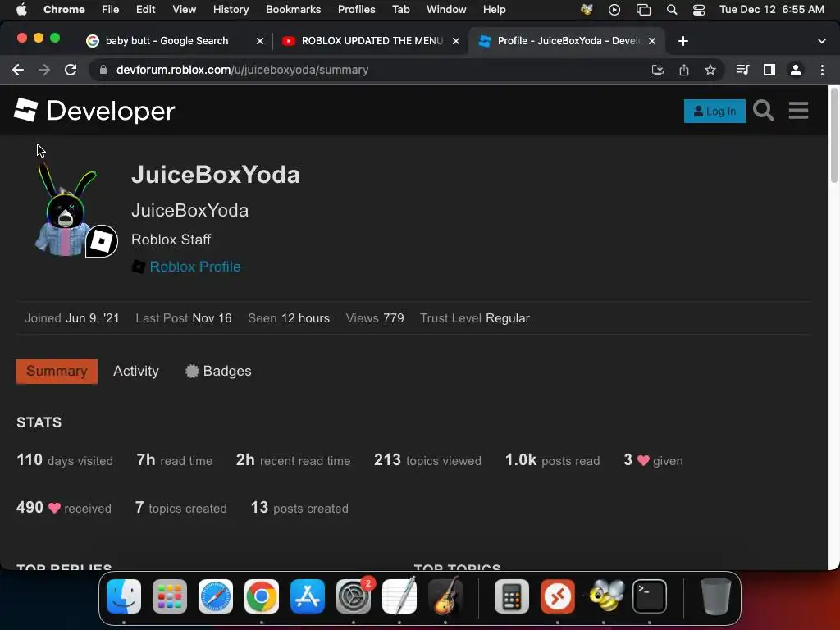Open TextEdit from the dock
840x630 pixels.
coord(399,596)
